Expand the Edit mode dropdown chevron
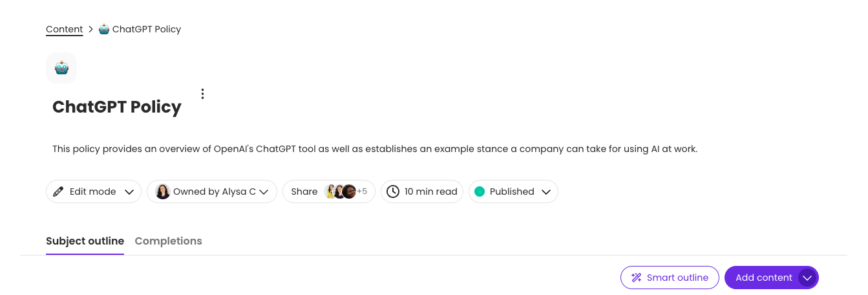 (x=129, y=191)
